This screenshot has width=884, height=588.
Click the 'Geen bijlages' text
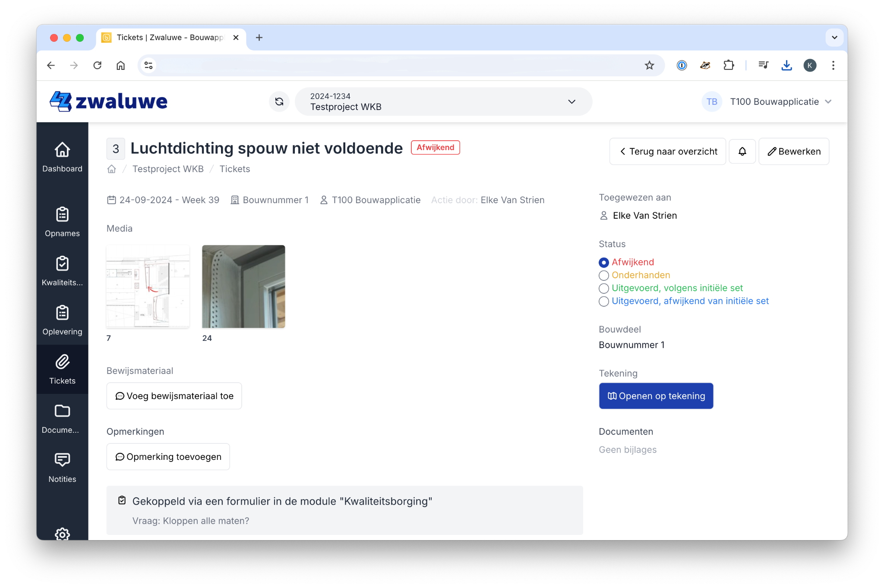628,450
